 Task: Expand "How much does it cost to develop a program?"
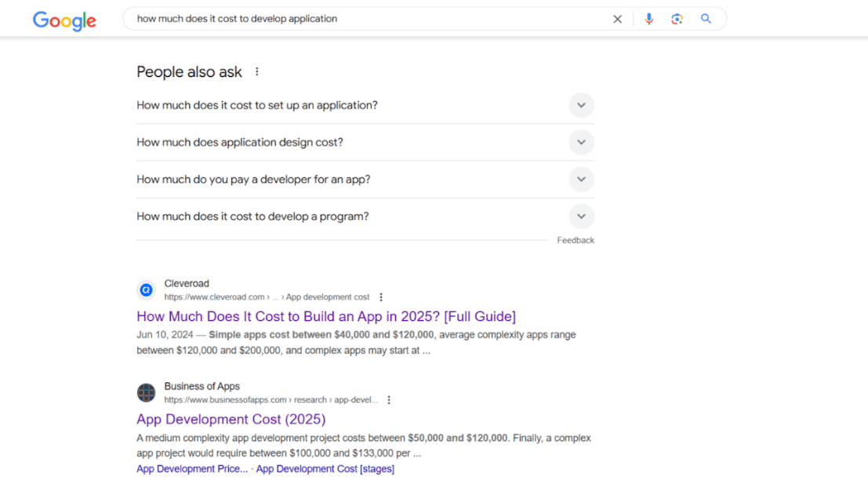pos(365,217)
